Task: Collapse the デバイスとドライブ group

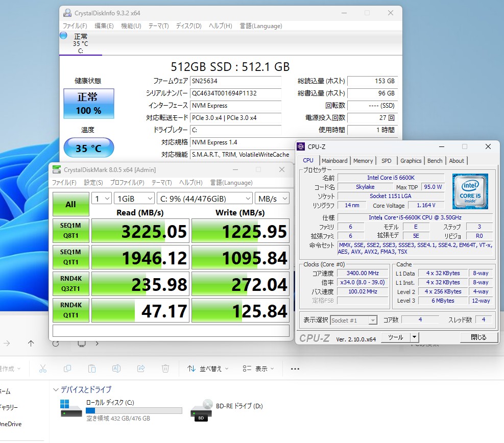Action: [x=56, y=390]
